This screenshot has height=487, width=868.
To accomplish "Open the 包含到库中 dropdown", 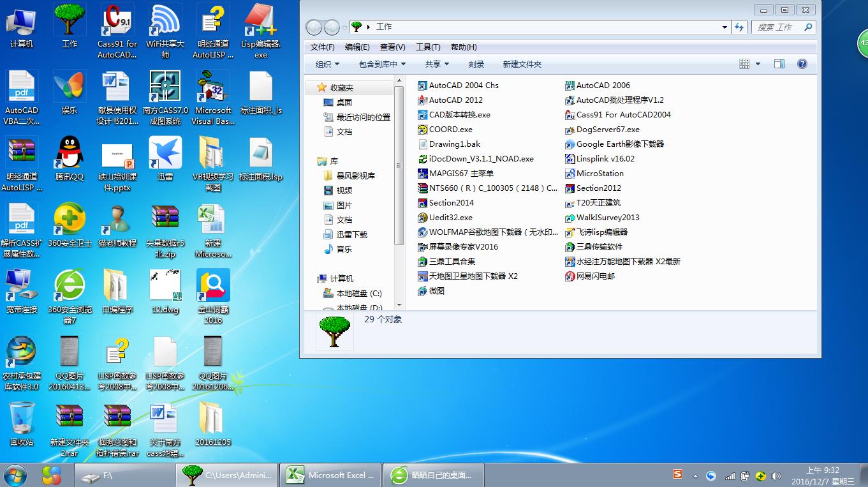I will tap(382, 64).
